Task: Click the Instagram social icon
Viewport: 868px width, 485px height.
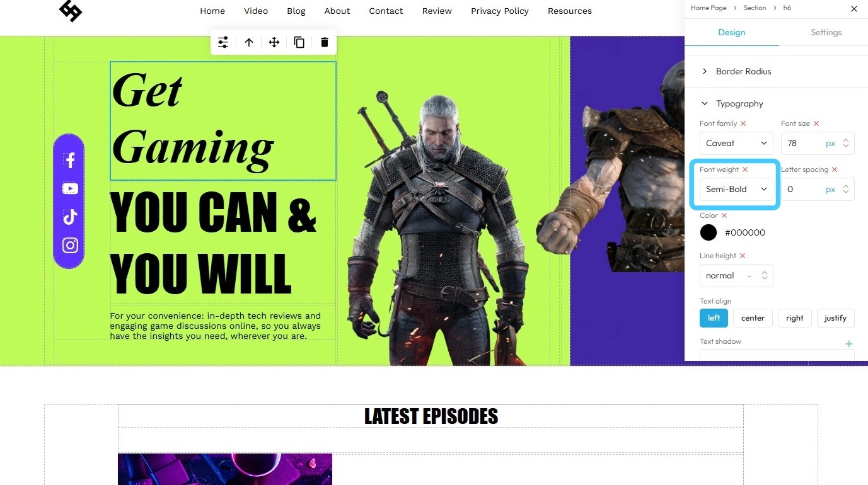Action: click(x=70, y=245)
